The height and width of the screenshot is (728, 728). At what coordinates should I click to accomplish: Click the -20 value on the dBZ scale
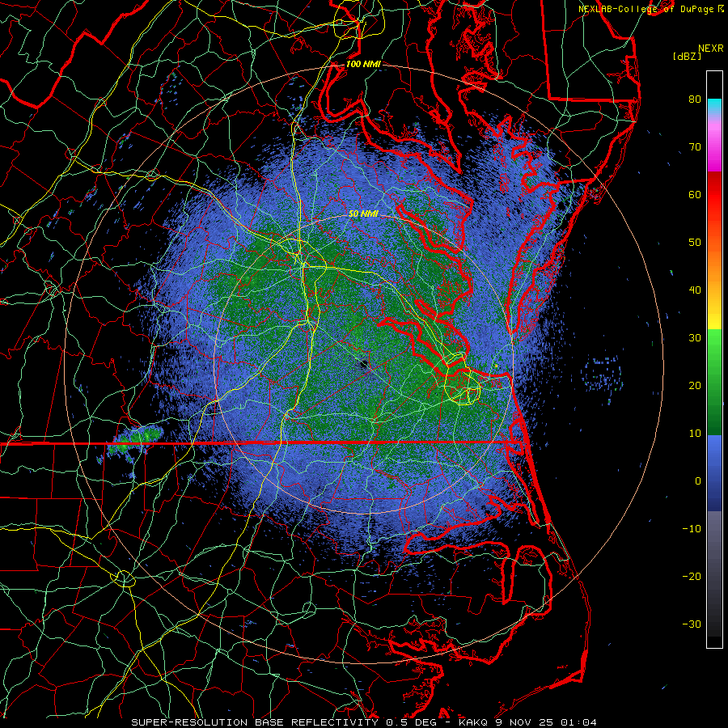pos(692,576)
